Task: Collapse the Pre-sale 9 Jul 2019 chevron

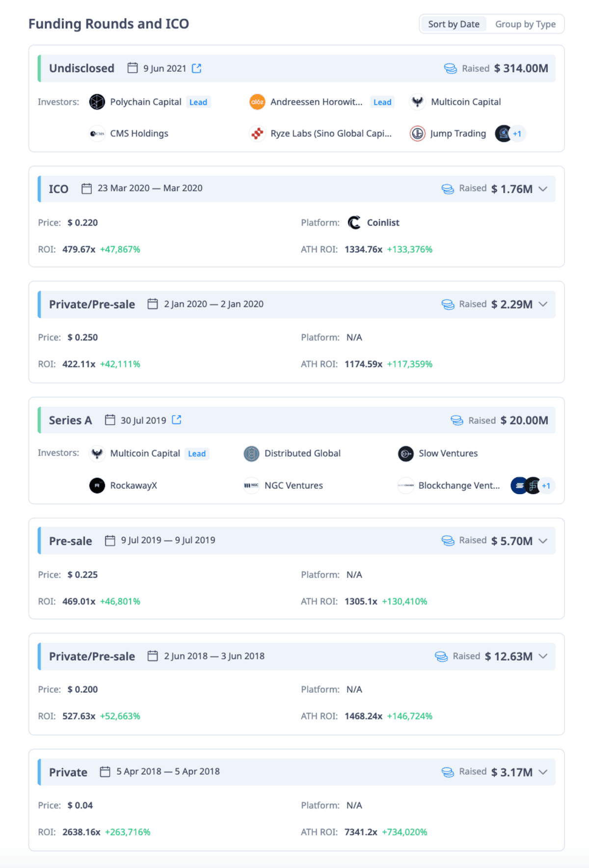Action: 543,541
